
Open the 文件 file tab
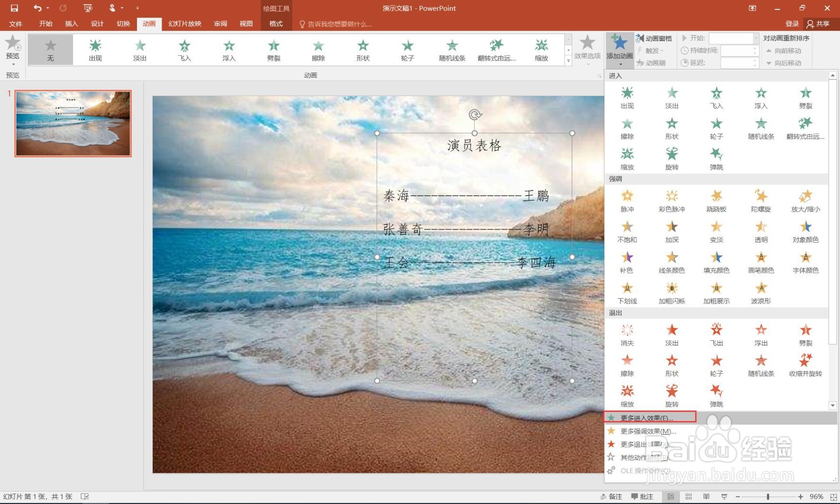(16, 24)
